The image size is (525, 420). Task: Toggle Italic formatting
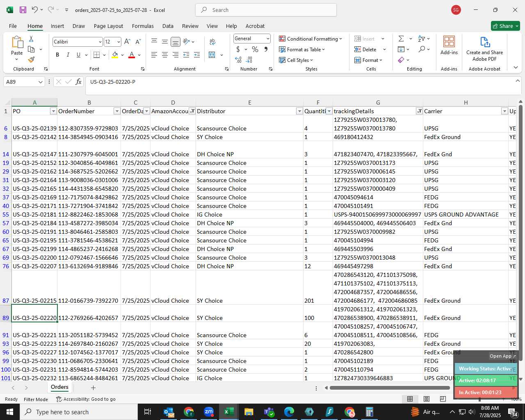coord(68,55)
